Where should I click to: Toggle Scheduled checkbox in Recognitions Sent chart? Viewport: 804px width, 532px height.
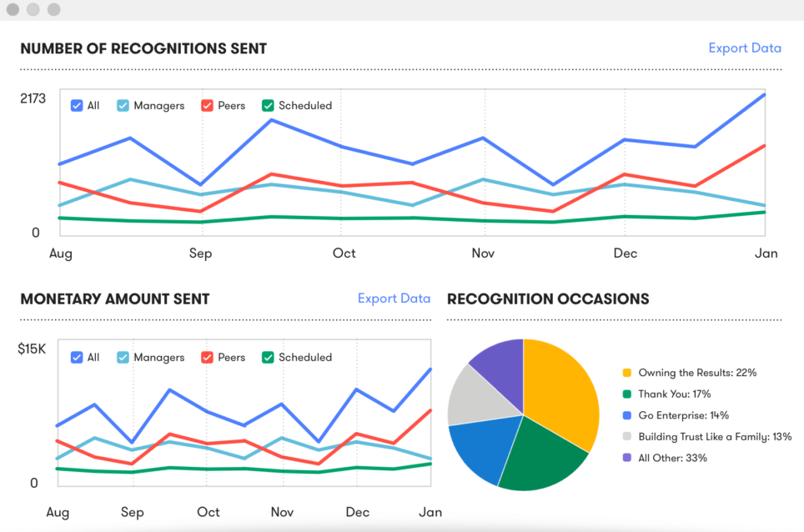pyautogui.click(x=268, y=106)
